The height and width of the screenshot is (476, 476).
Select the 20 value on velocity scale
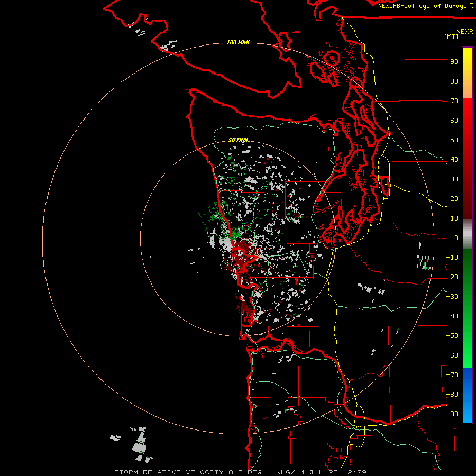[454, 199]
